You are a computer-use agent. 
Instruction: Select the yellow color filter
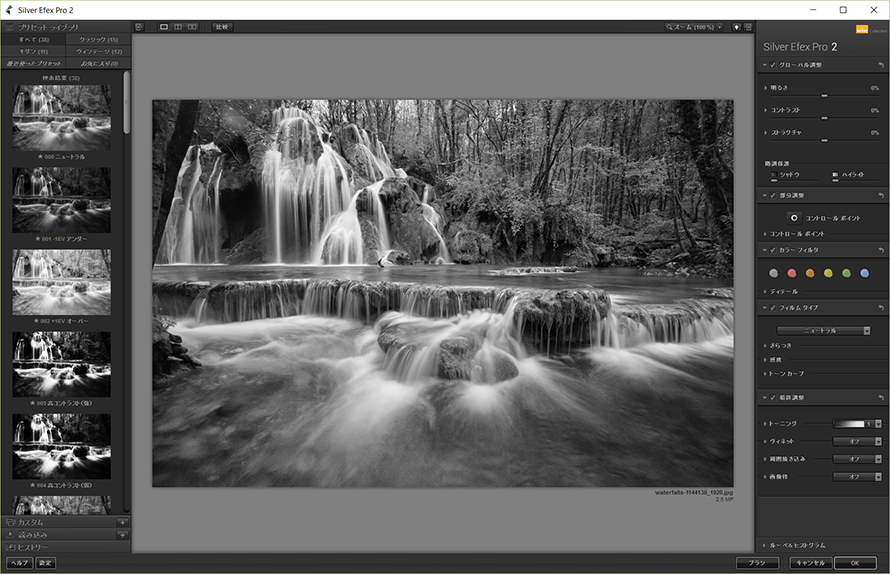[x=828, y=274]
